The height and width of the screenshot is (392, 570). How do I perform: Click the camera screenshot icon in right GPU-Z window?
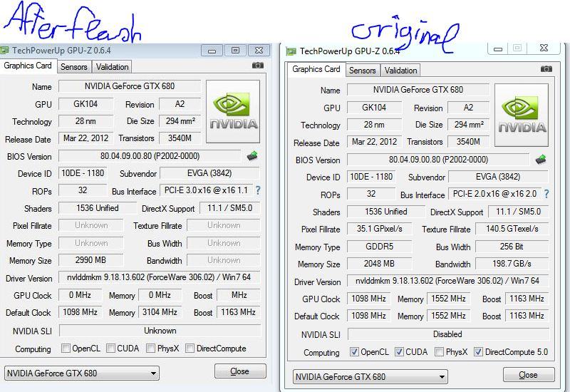click(x=546, y=68)
